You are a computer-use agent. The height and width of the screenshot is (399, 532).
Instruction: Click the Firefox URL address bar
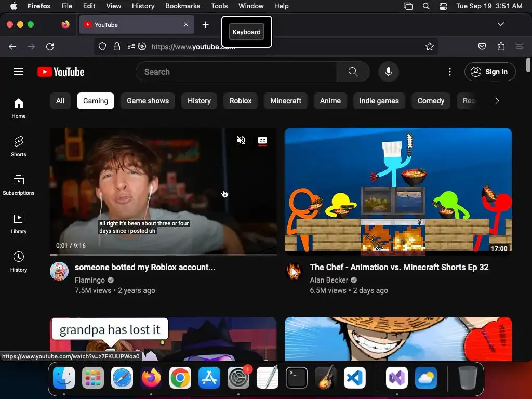click(265, 46)
